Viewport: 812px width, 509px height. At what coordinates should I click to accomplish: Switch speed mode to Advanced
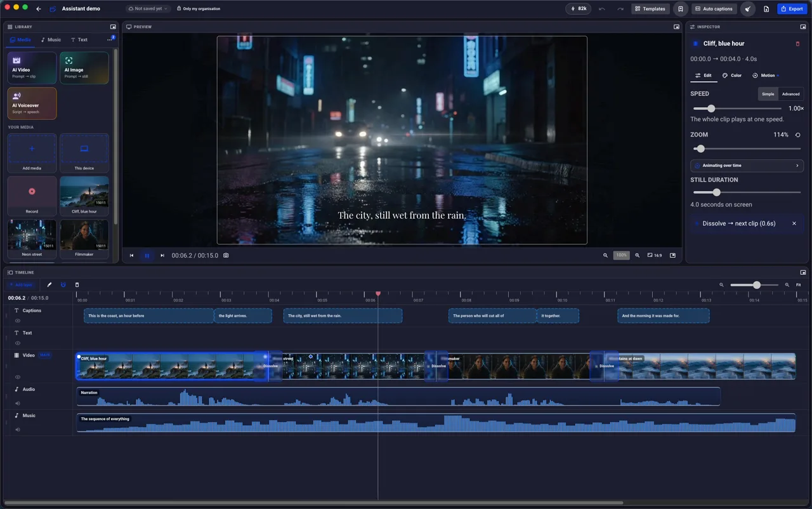(x=790, y=94)
